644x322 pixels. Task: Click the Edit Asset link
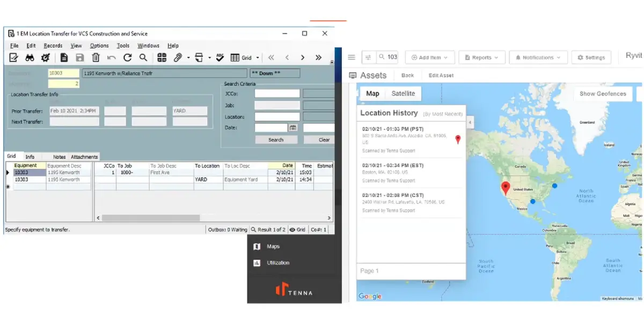(441, 76)
